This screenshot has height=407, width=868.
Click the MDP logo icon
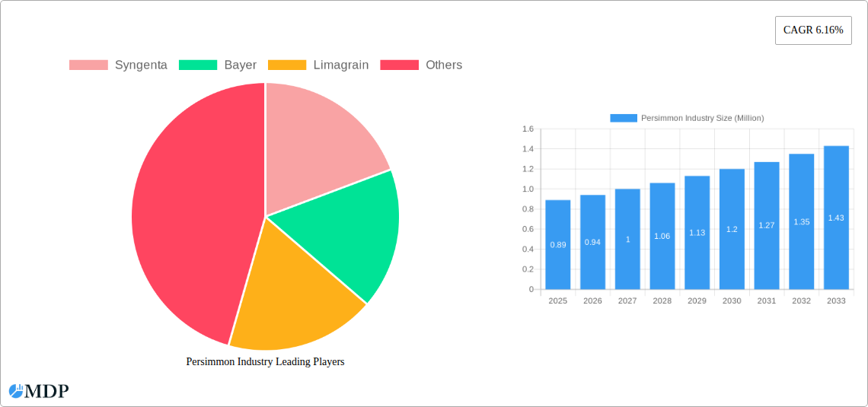click(15, 391)
